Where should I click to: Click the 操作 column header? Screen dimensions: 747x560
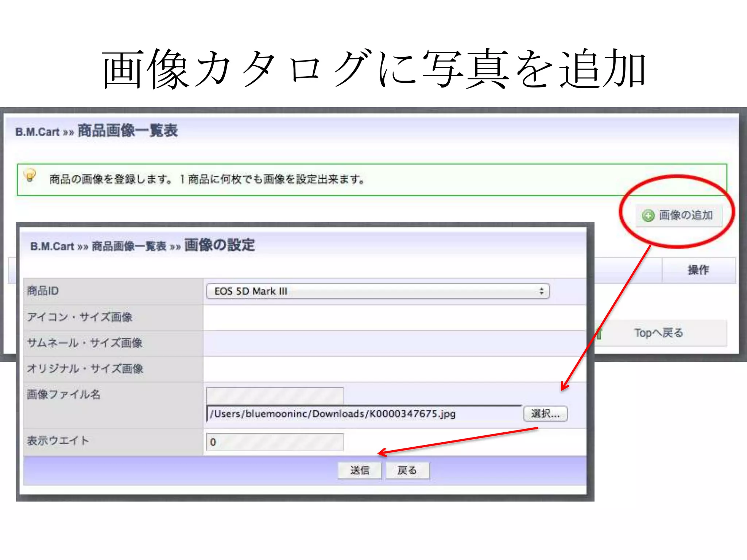(698, 270)
